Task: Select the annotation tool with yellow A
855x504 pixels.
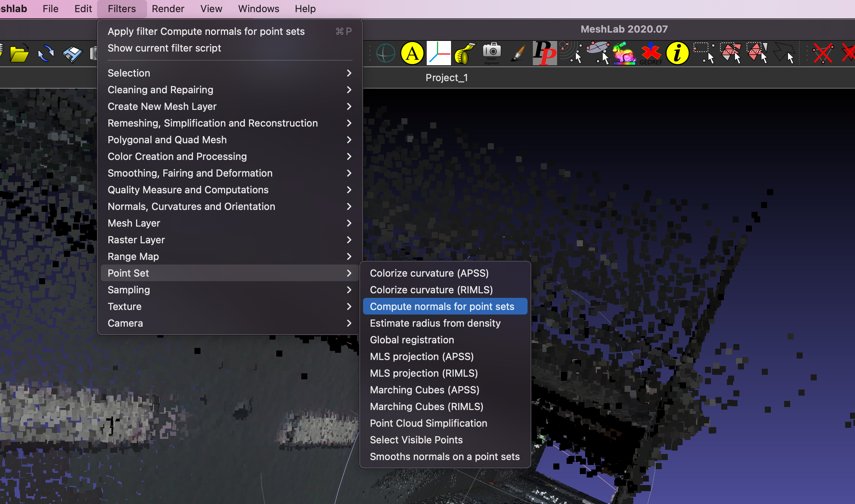Action: coord(412,53)
